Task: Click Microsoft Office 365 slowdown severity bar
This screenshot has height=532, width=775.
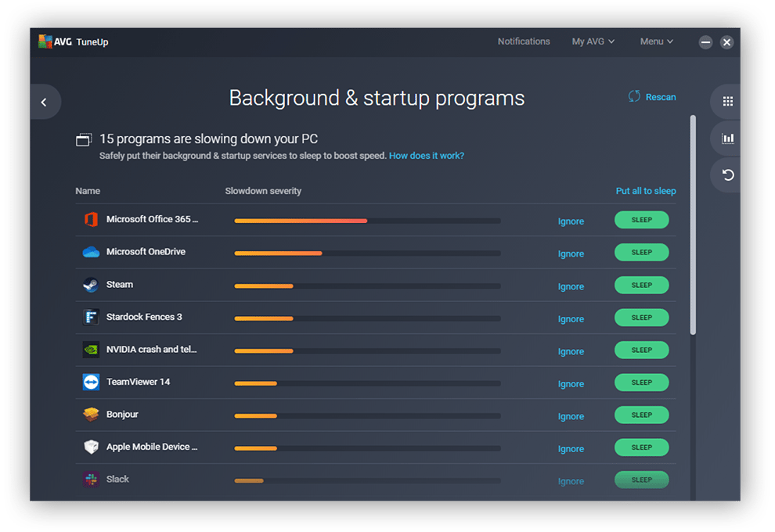Action: pos(366,221)
